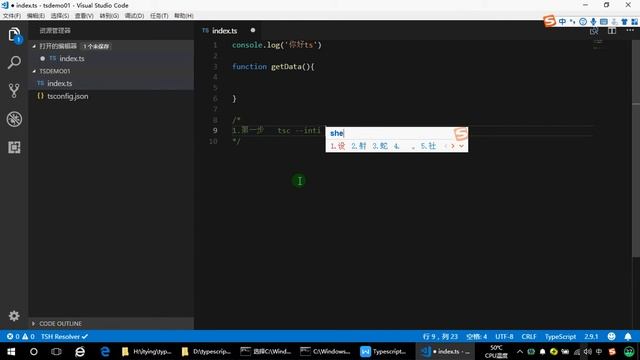Click the code minimap at the editor's right
Viewport: 640px width, 360px height.
point(598,44)
